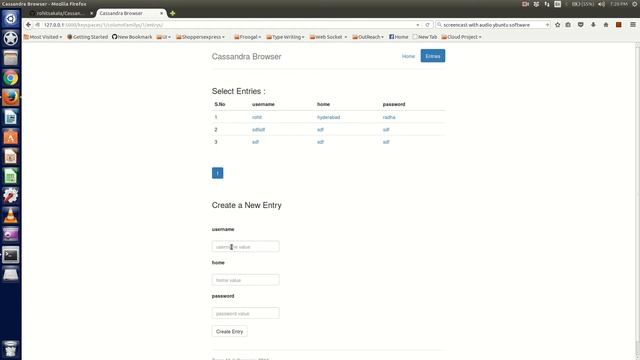The width and height of the screenshot is (640, 360).
Task: Focus the username value input field
Action: pyautogui.click(x=246, y=247)
